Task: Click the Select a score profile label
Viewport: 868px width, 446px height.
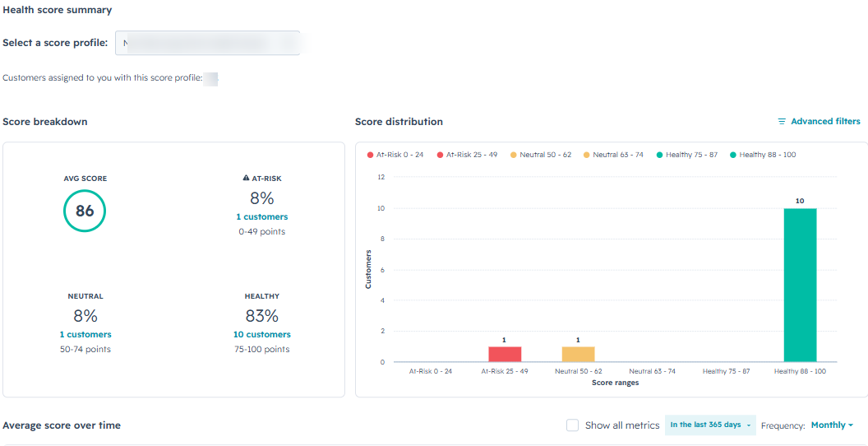Action: point(55,43)
